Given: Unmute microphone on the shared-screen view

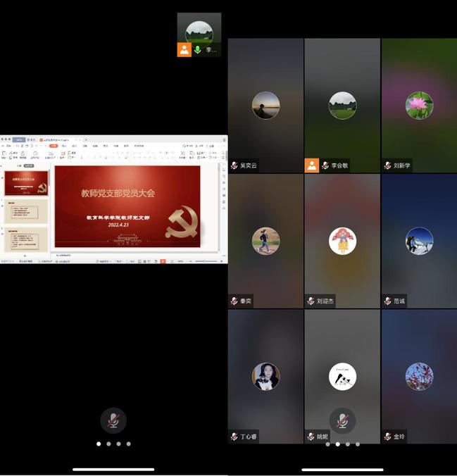Looking at the screenshot, I should [113, 420].
